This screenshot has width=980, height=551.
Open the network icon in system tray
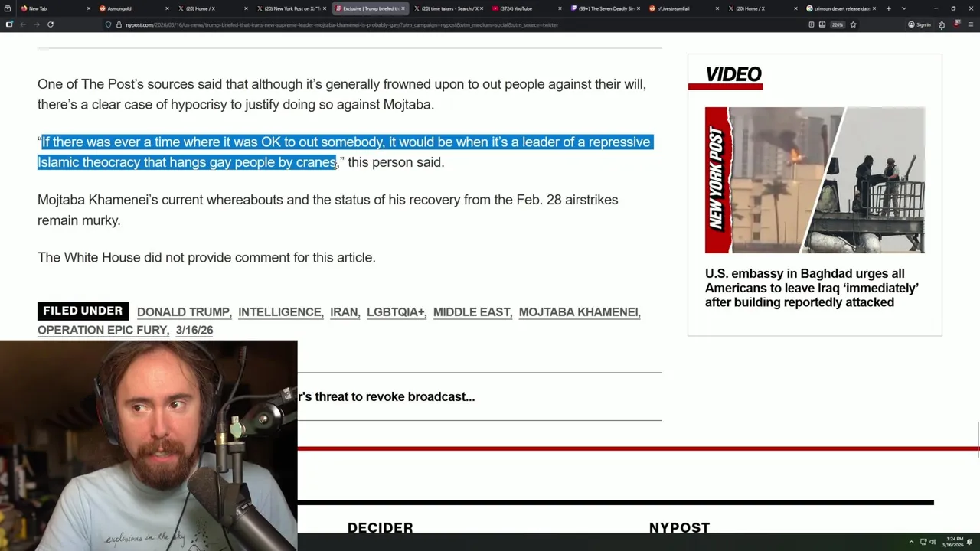[x=923, y=542]
